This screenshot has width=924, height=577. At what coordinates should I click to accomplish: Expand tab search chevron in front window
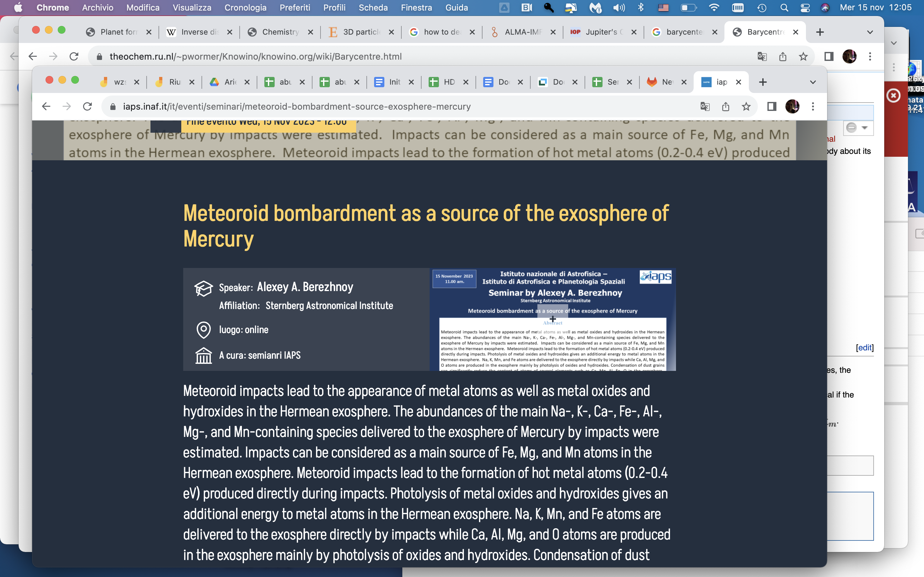pyautogui.click(x=813, y=82)
